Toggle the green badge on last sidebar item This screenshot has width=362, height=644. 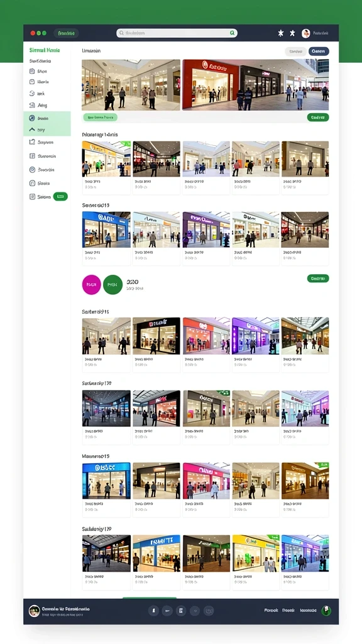(x=60, y=197)
